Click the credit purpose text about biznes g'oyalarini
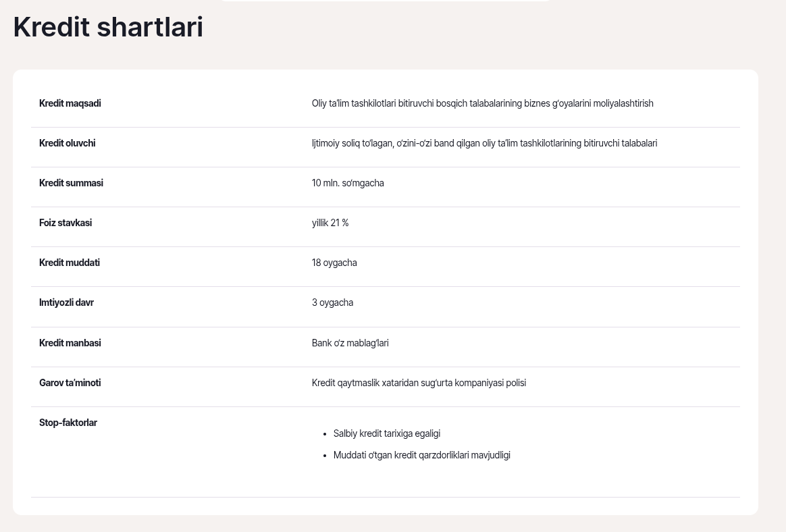Screen dimensions: 786x532 click(x=482, y=103)
